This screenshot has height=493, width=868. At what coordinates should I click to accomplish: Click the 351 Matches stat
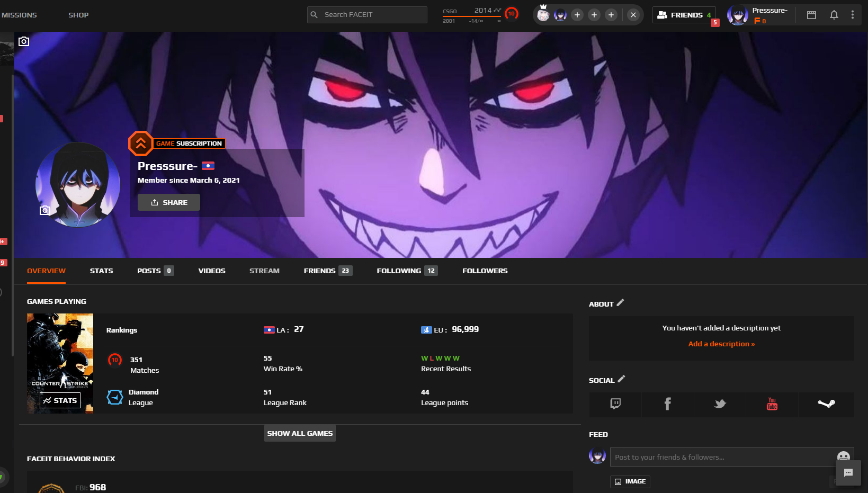pyautogui.click(x=145, y=365)
